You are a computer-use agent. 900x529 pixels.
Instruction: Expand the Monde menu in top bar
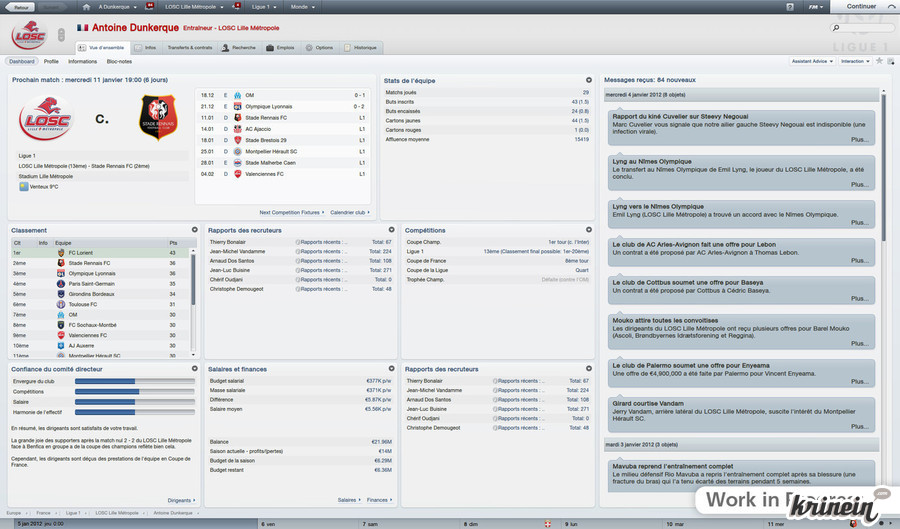pos(299,6)
